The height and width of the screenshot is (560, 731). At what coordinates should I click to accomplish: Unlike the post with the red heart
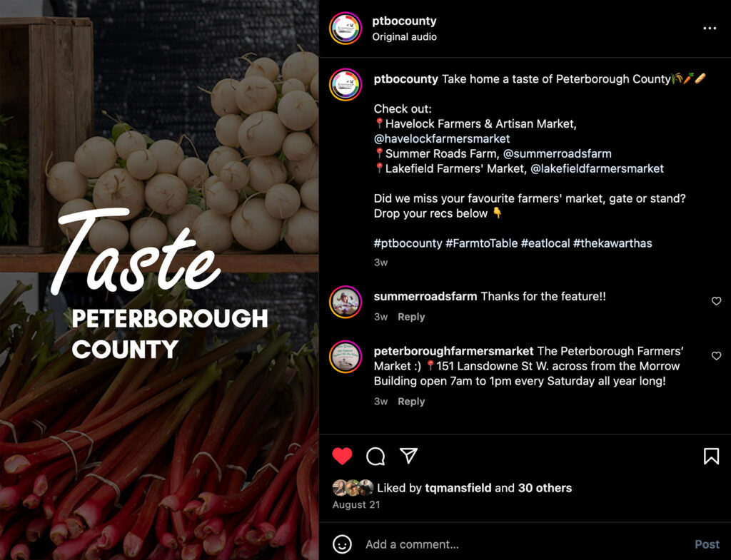[342, 456]
